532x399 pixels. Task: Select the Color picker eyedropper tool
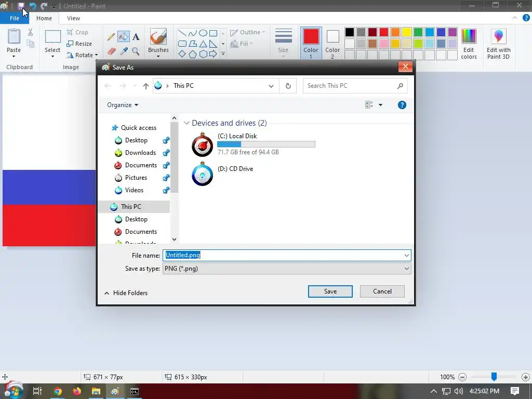click(x=124, y=51)
